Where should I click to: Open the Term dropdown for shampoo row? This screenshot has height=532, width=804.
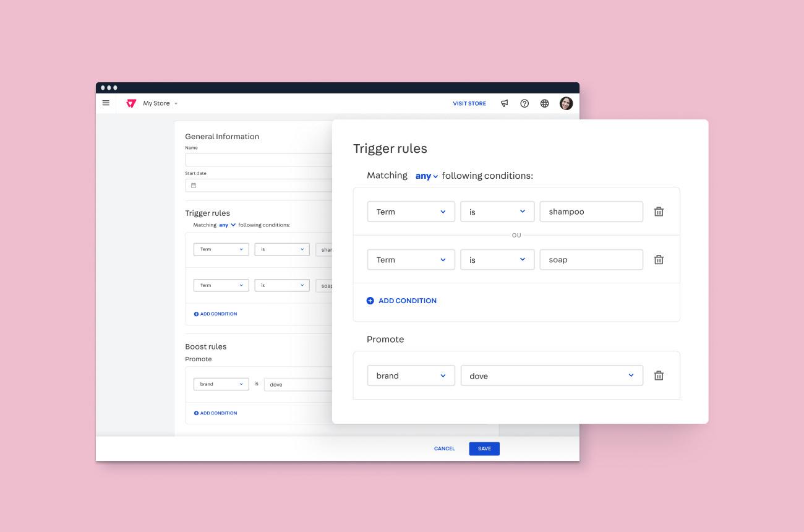point(411,212)
